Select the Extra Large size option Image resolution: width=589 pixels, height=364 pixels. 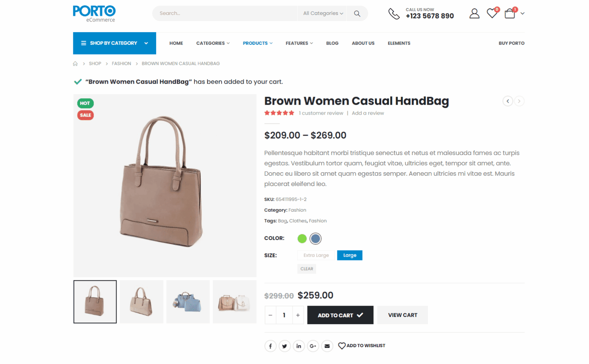(x=316, y=255)
